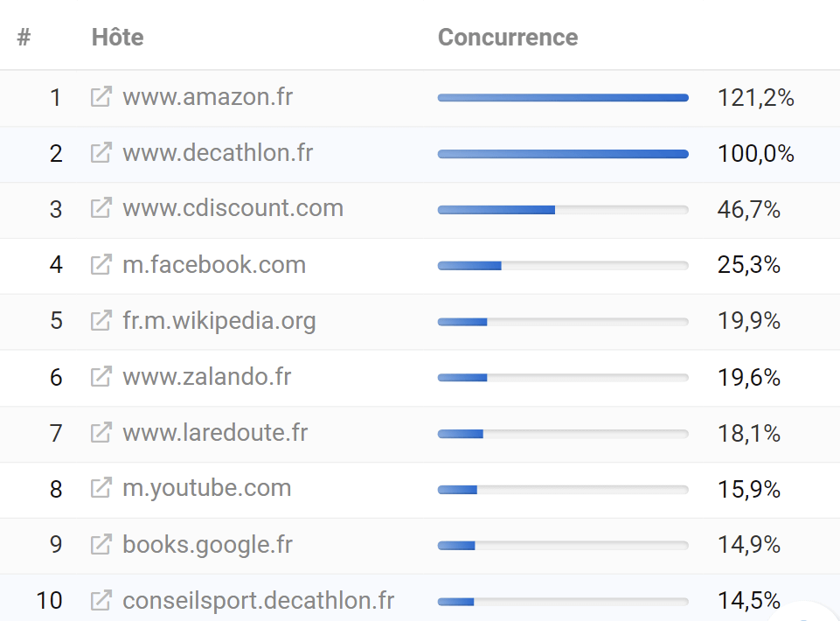Viewport: 840px width, 621px height.
Task: Click external link icon beside www.laredoute.fr
Action: [x=101, y=432]
